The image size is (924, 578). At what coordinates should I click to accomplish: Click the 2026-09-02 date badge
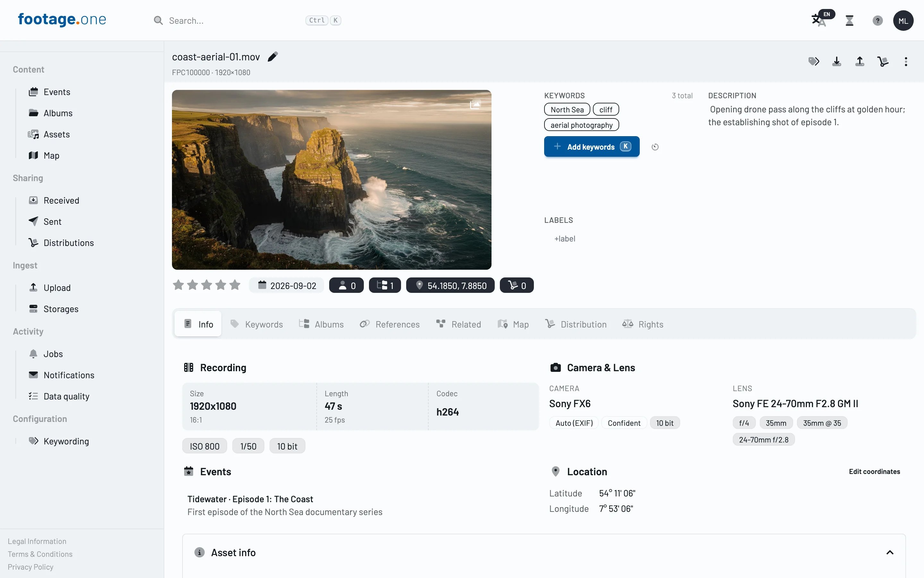287,285
